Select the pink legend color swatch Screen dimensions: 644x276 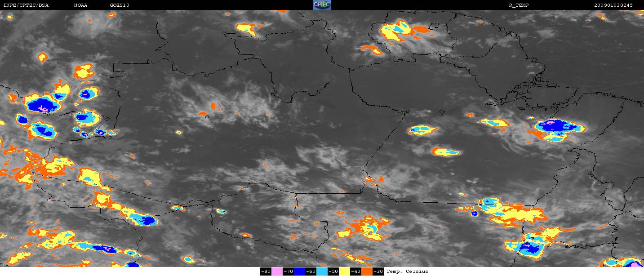[x=277, y=272]
